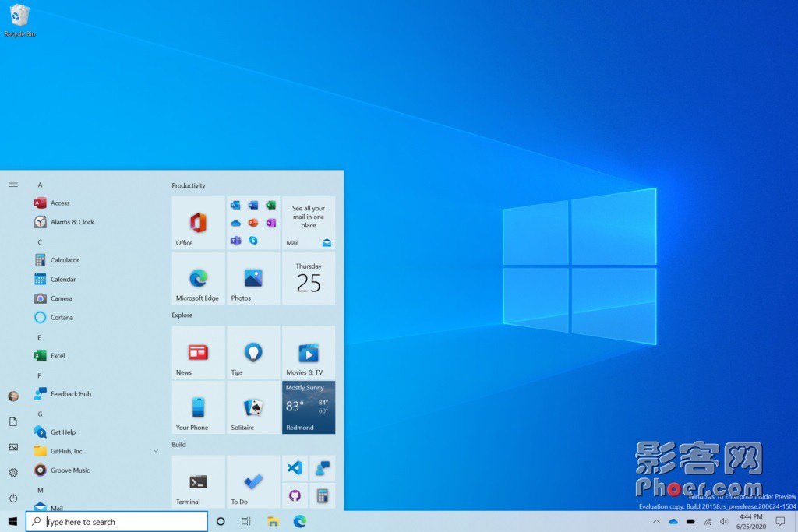
Task: Select the Recycle Bin desktop icon
Action: coord(19,20)
